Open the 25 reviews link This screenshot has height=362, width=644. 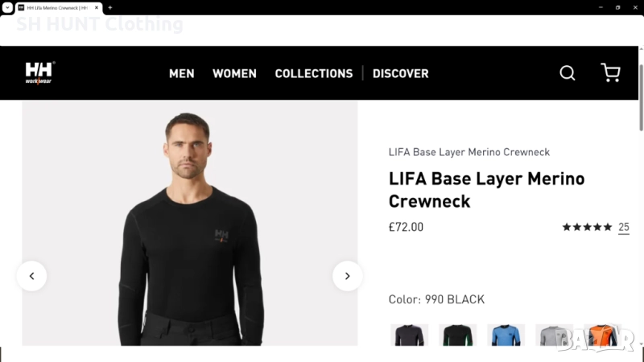click(x=624, y=228)
